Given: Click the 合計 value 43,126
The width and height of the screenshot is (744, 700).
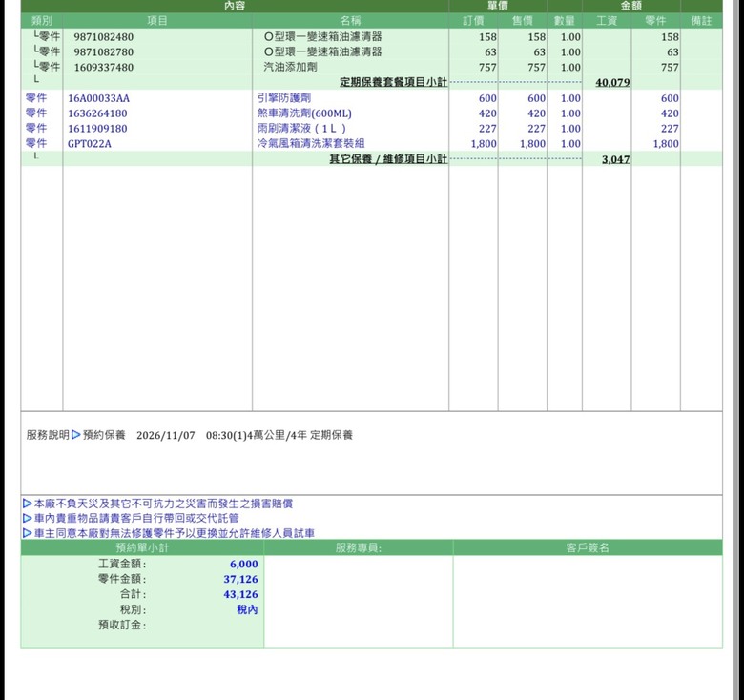Looking at the screenshot, I should 241,594.
